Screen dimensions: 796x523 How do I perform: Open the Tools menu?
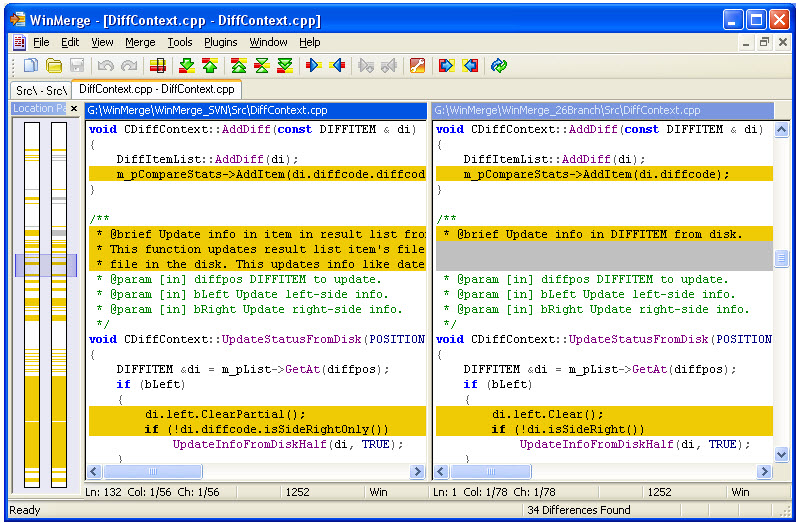coord(180,42)
